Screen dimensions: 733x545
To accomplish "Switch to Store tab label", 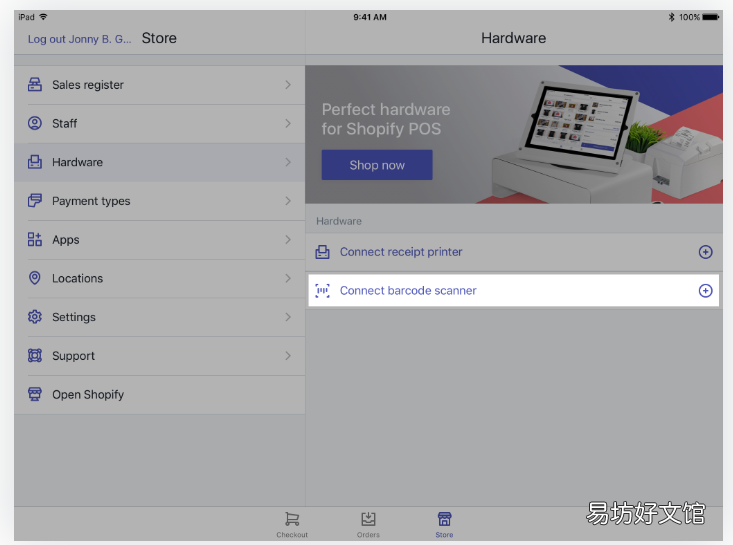I will coord(444,535).
